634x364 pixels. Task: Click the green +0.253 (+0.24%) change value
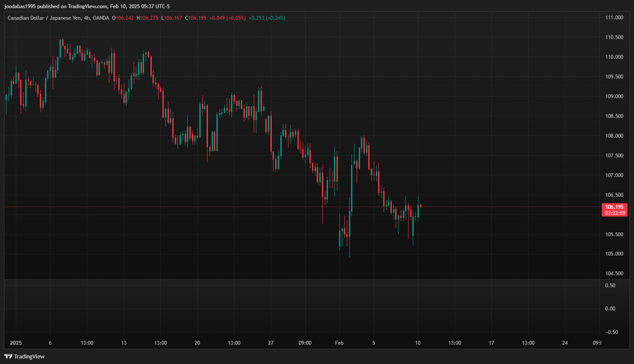point(267,18)
